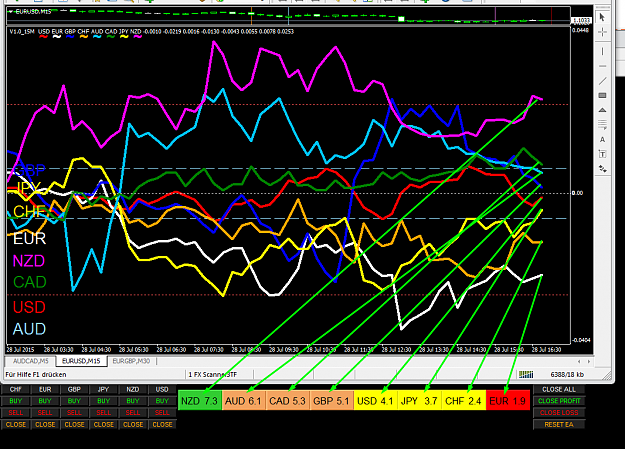The width and height of the screenshot is (625, 449).
Task: Click the '6388/18 kb' traffic status text
Action: 567,374
